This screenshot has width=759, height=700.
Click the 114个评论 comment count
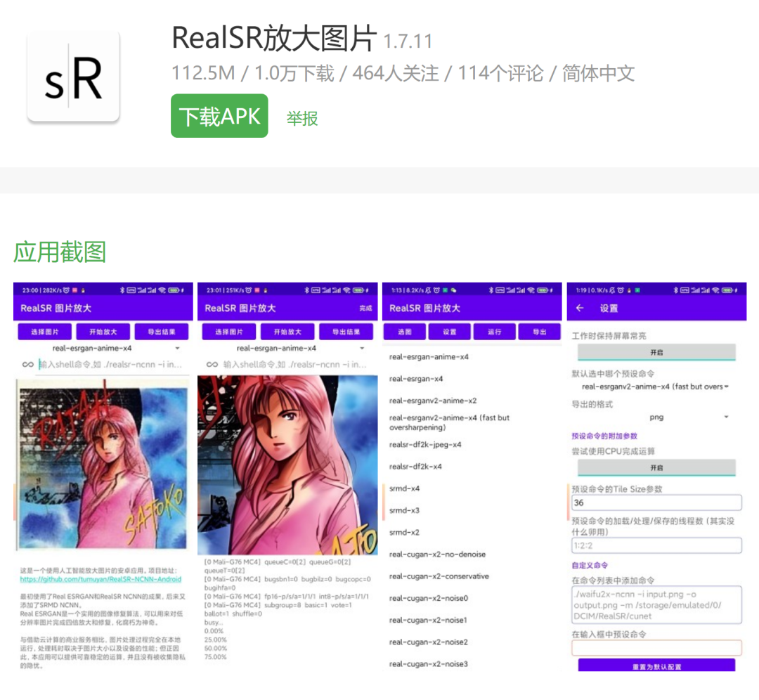(x=500, y=73)
